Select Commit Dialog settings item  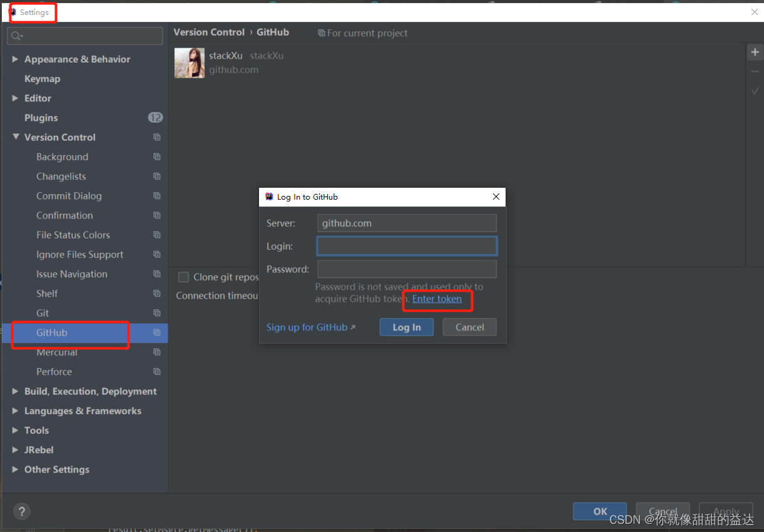[x=69, y=196]
